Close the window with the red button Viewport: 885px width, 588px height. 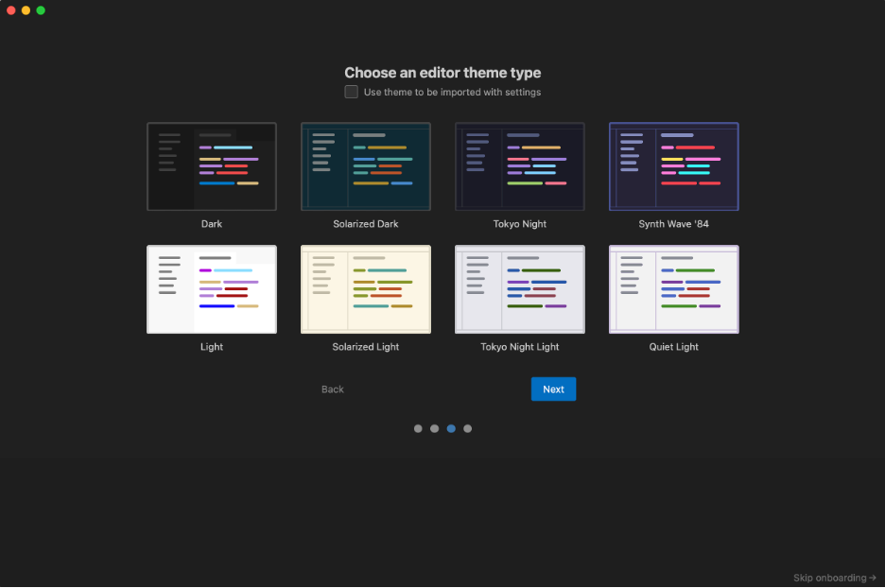[10, 10]
